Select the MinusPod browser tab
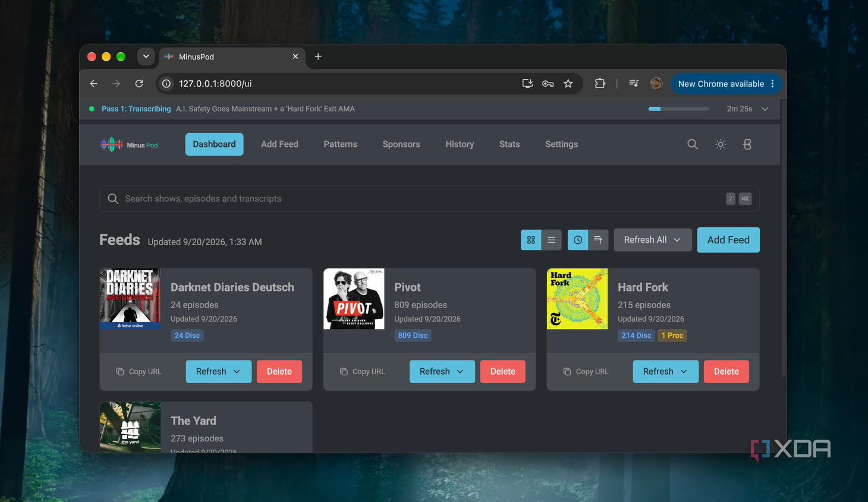This screenshot has width=868, height=502. (232, 57)
